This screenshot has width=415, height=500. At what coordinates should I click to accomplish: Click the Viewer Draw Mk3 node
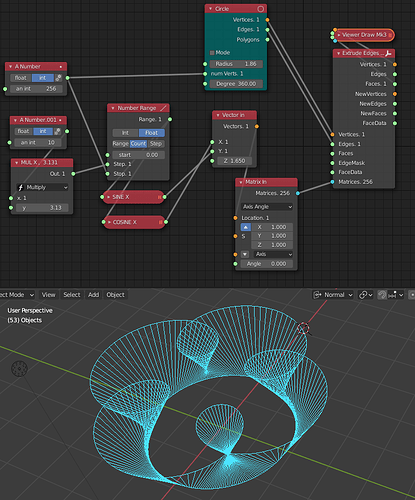click(x=364, y=35)
